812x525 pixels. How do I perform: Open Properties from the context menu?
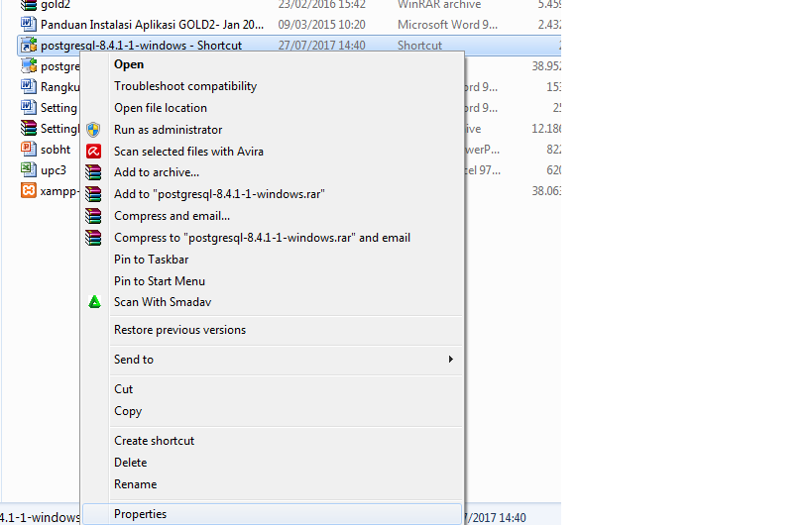(x=272, y=514)
